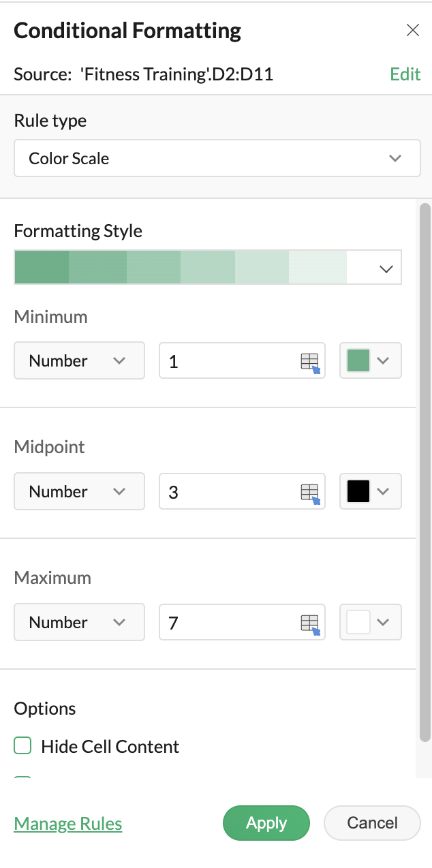Open the Maximum Number type dropdown

(79, 622)
